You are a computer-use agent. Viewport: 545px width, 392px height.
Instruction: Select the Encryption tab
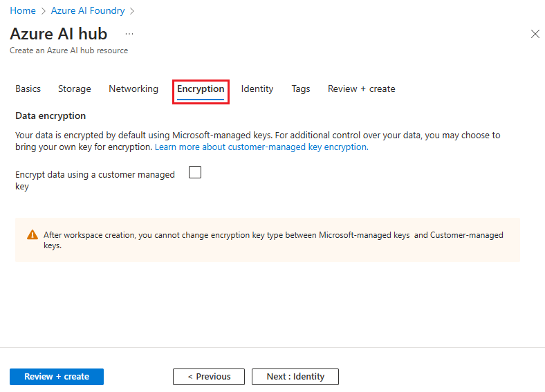click(x=201, y=89)
